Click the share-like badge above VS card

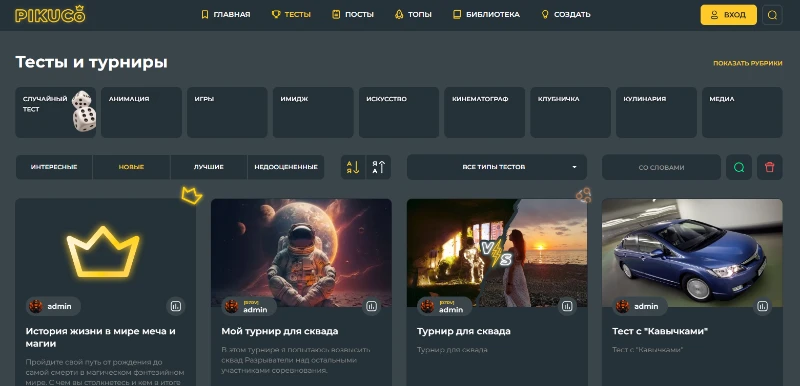pyautogui.click(x=584, y=195)
